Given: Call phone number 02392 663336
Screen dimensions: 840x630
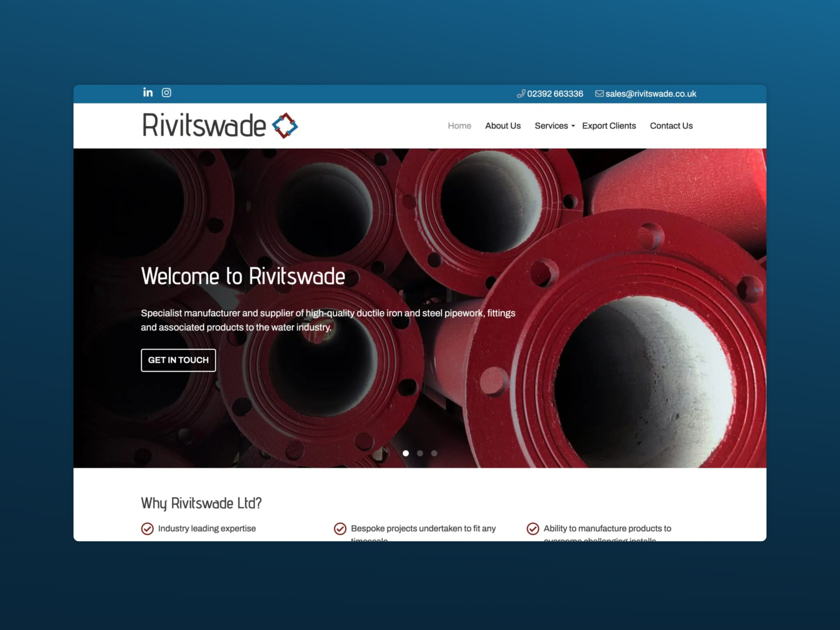Looking at the screenshot, I should [x=555, y=94].
